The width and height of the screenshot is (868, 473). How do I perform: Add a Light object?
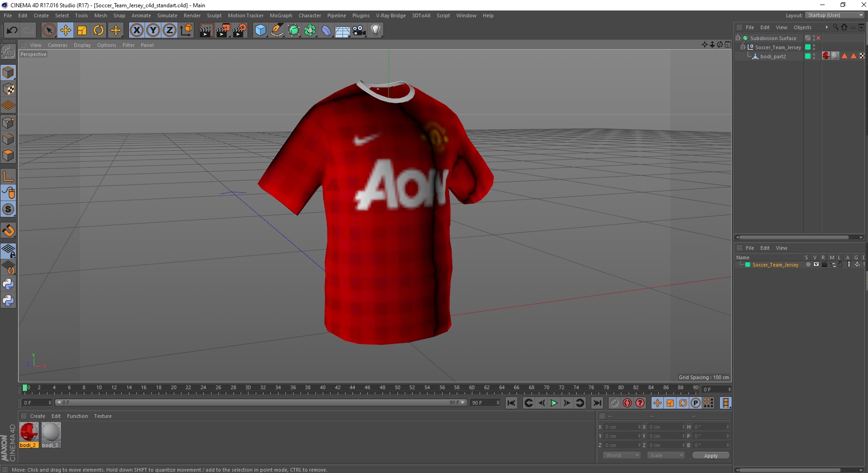coord(376,31)
